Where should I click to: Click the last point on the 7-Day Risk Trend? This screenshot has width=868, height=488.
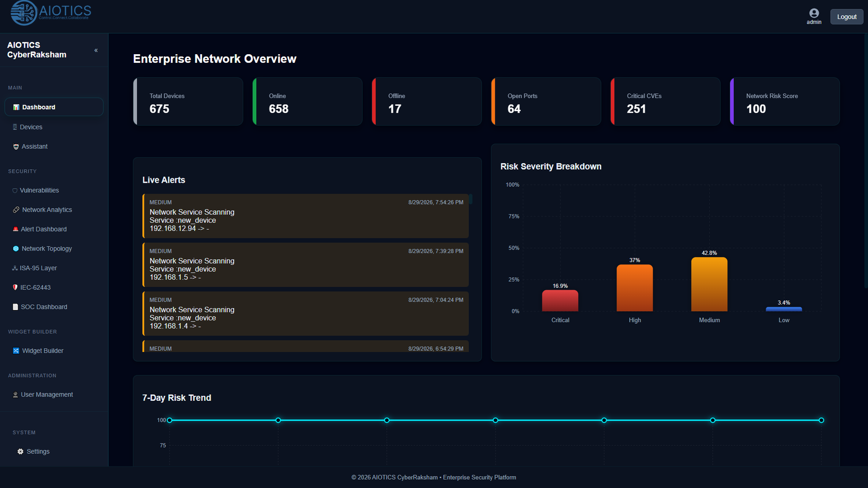821,420
